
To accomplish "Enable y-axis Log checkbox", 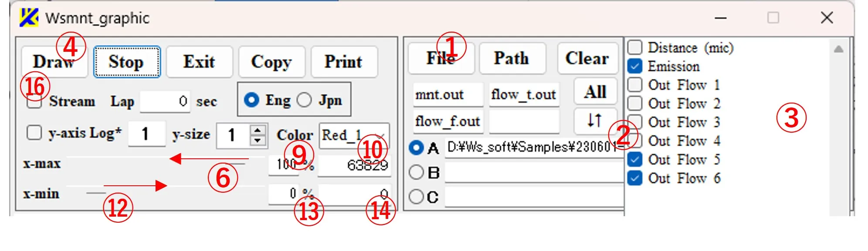I will click(34, 133).
